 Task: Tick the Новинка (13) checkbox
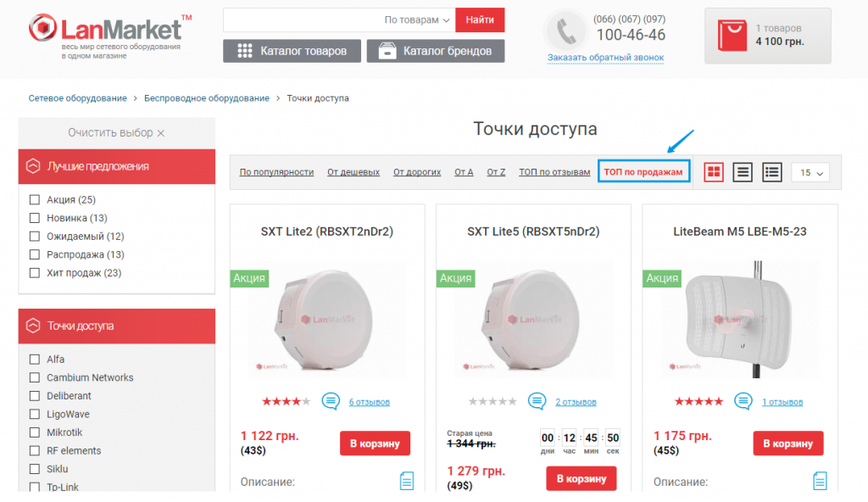[34, 218]
